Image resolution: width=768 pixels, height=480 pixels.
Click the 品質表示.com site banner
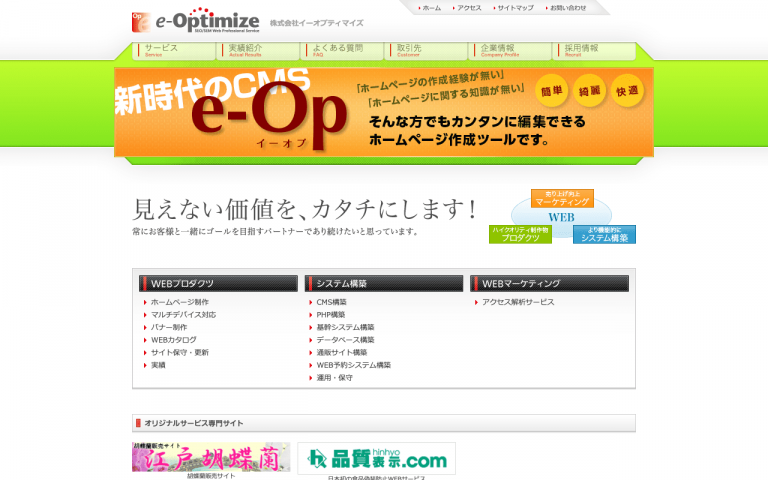point(377,459)
